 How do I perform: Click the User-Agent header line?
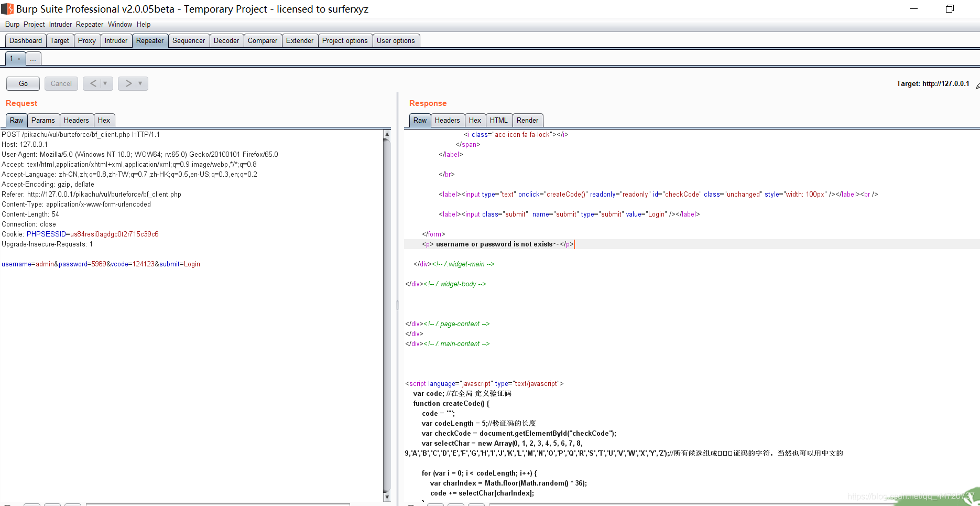point(140,154)
